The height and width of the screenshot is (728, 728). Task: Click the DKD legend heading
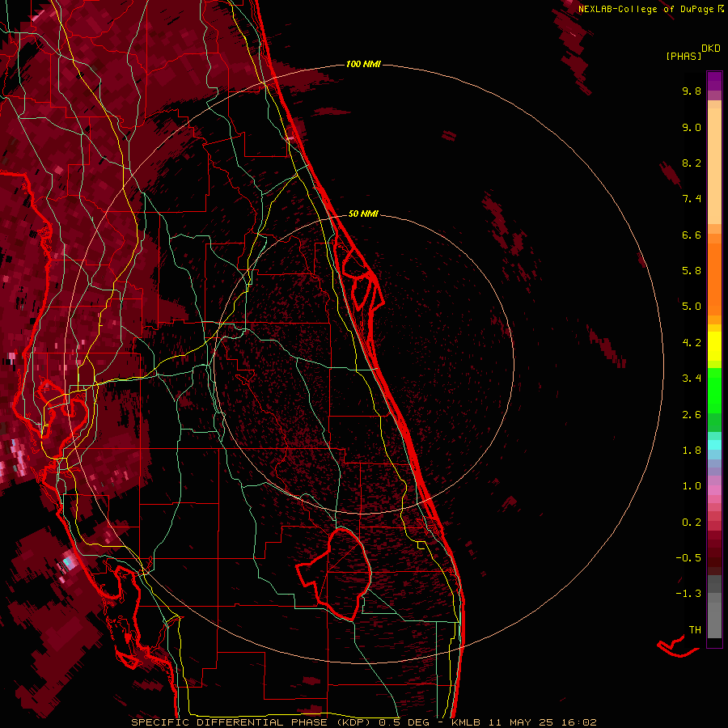tap(711, 49)
